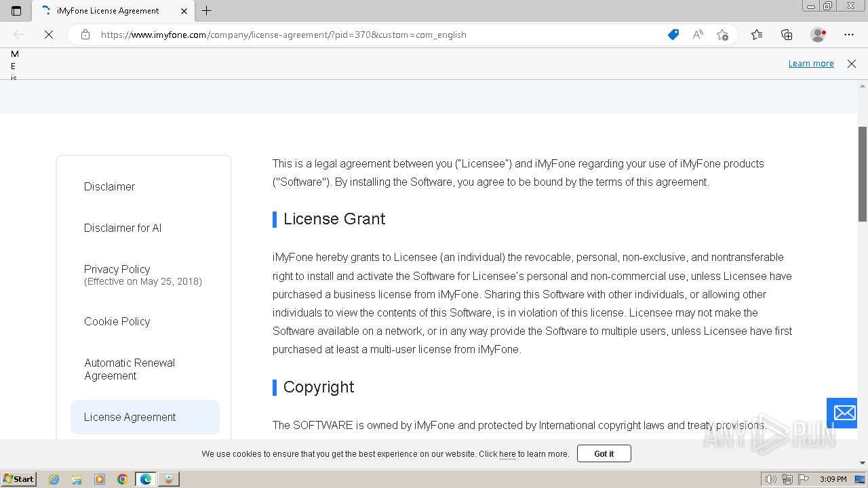Open network tray icon
868x488 pixels.
[787, 479]
